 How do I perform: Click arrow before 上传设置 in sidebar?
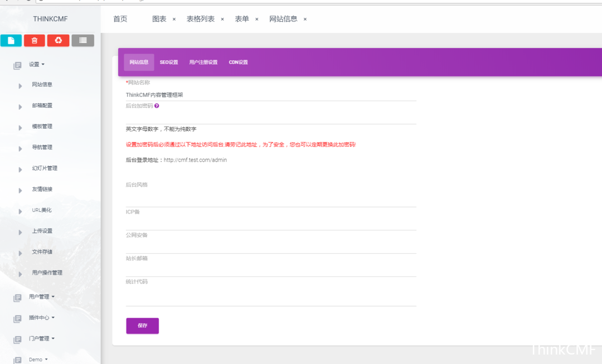coord(21,232)
